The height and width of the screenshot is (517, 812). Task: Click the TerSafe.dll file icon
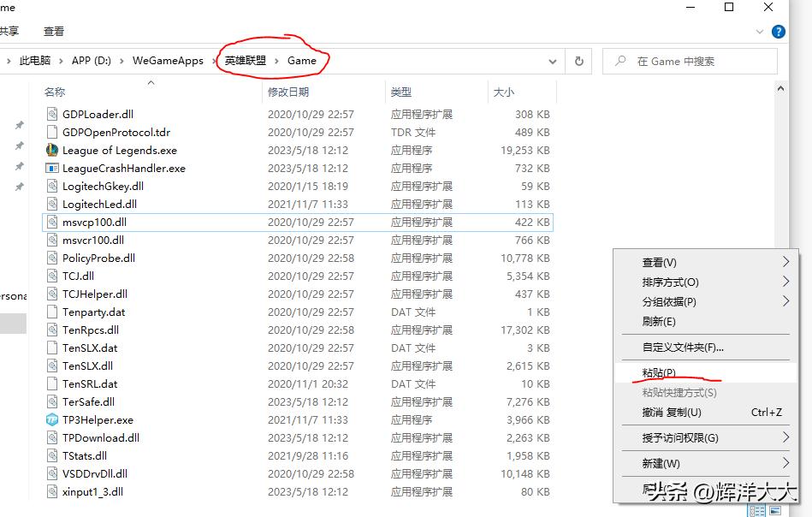pyautogui.click(x=52, y=402)
